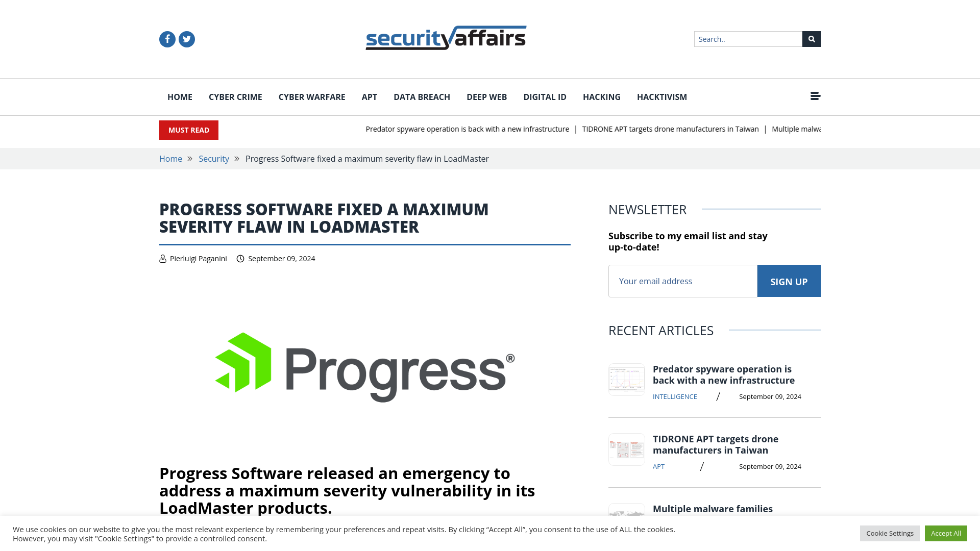Open the Facebook social icon link

167,38
